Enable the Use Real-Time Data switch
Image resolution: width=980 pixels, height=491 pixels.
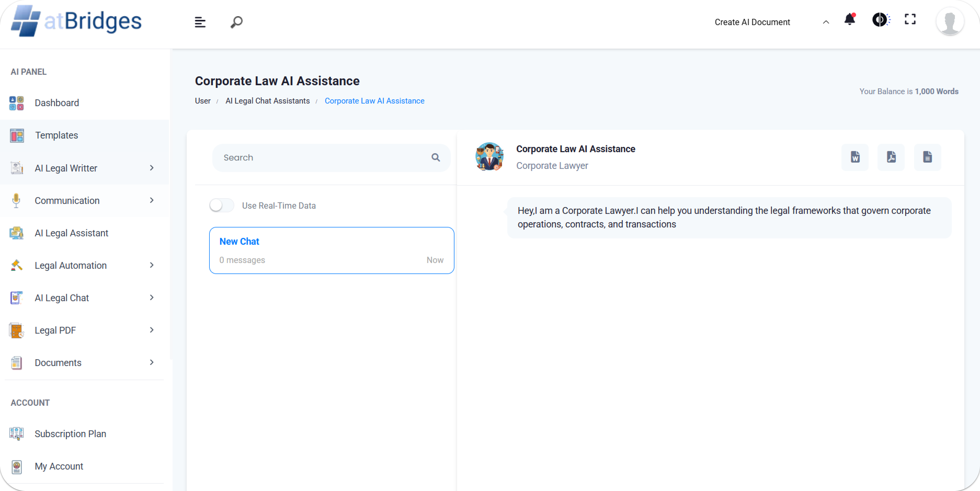[222, 205]
